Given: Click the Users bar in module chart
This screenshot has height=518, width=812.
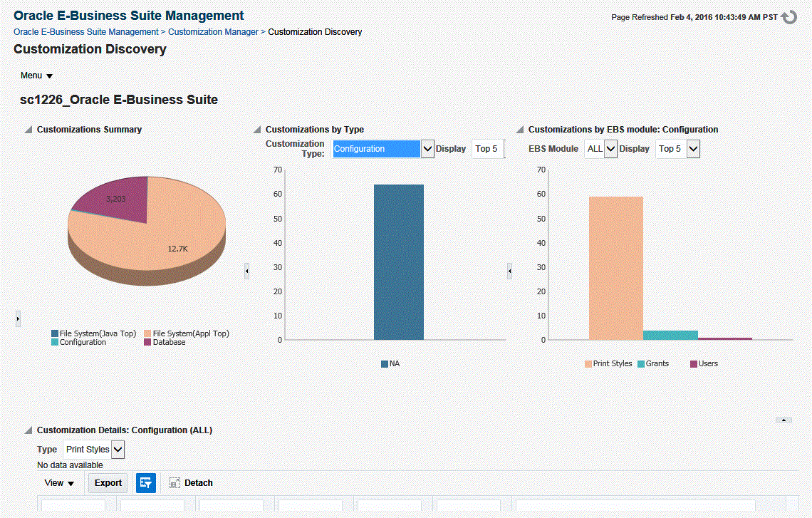Looking at the screenshot, I should pyautogui.click(x=725, y=338).
